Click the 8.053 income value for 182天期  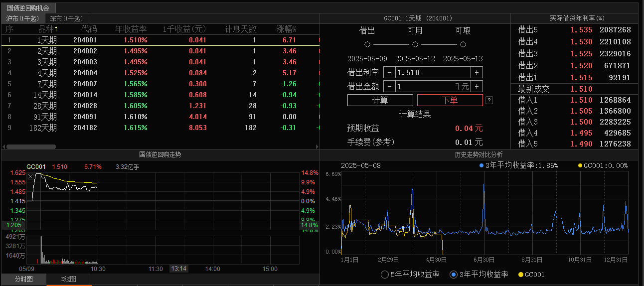tap(197, 128)
